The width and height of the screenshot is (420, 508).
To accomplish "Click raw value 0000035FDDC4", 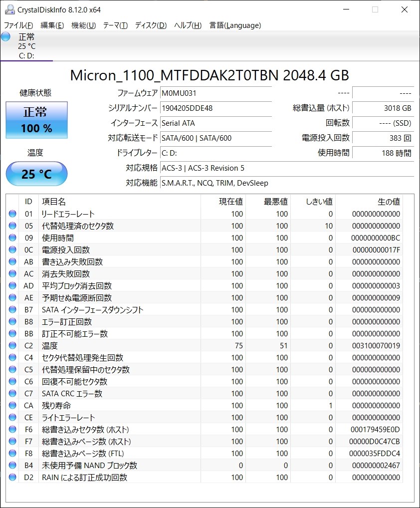I will click(x=374, y=454).
